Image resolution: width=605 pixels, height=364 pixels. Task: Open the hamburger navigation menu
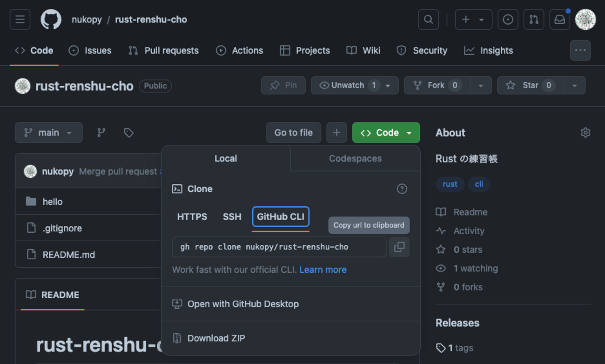pyautogui.click(x=20, y=20)
